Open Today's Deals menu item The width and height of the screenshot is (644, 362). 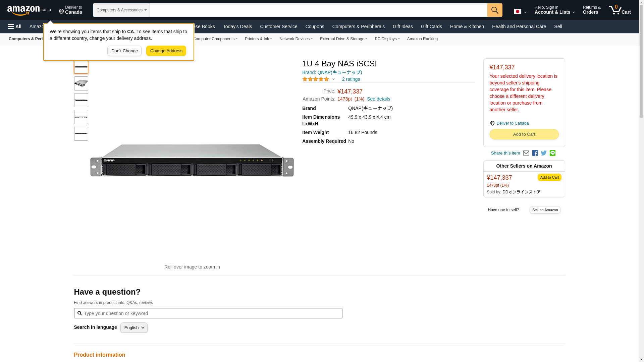[x=237, y=26]
